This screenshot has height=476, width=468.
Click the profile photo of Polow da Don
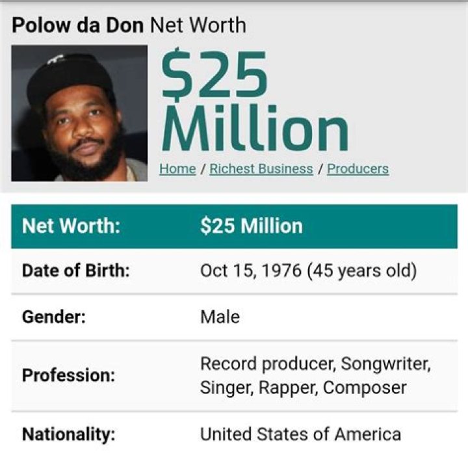tap(79, 113)
